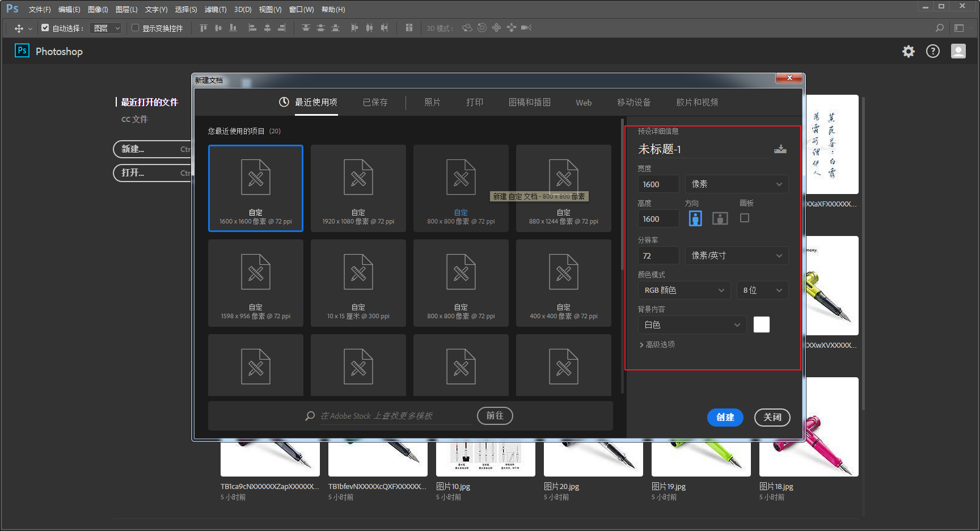
Task: Click the resolution input field showing 72
Action: coord(658,256)
